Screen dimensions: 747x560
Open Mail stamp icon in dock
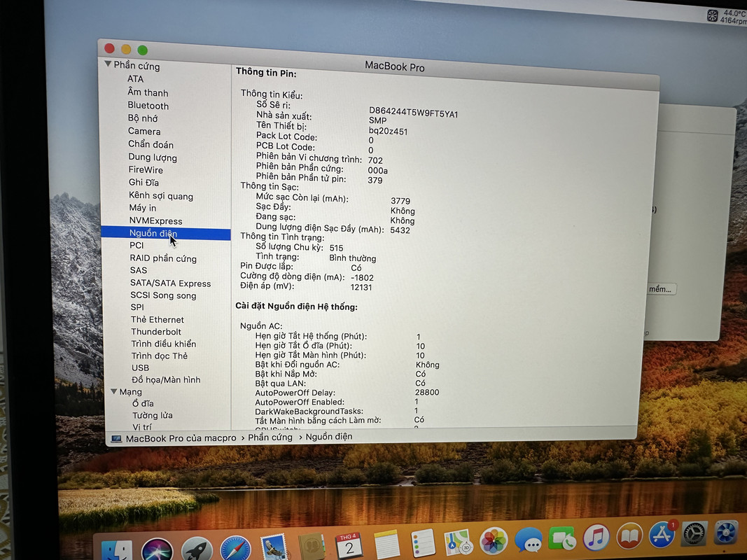(x=273, y=547)
